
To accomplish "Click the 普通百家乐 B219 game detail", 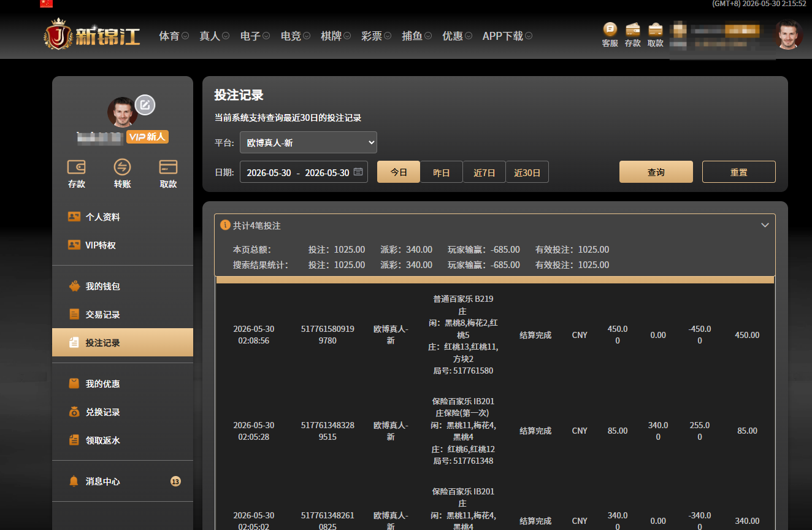I will coord(463,335).
